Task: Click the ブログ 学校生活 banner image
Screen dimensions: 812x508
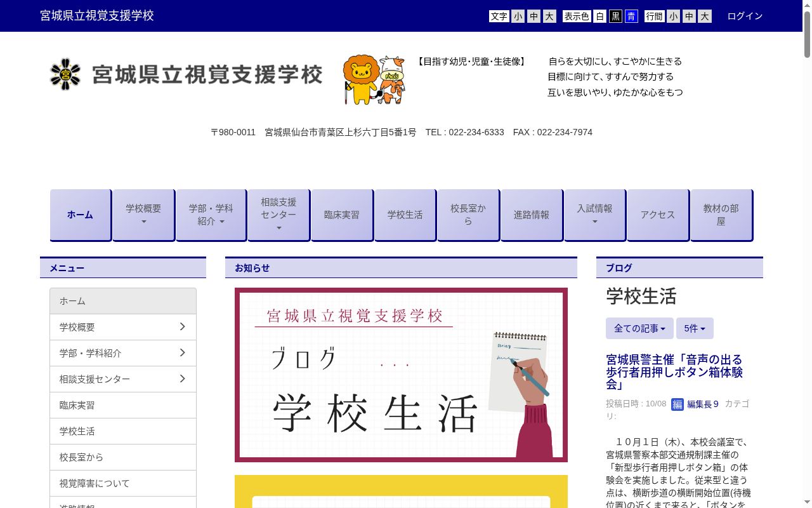Action: point(401,375)
